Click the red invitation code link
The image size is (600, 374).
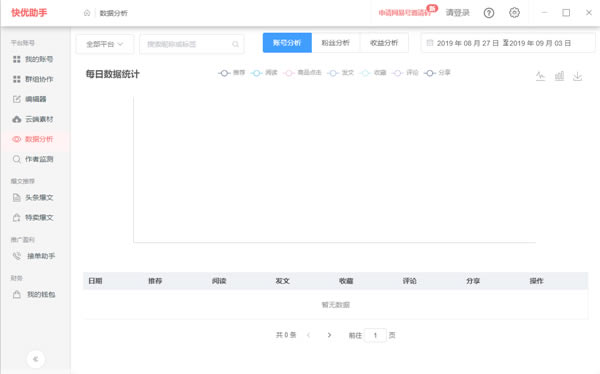(x=404, y=13)
